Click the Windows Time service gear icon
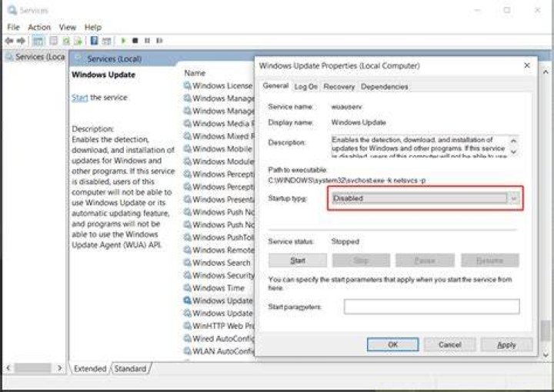554x392 pixels. coord(187,288)
